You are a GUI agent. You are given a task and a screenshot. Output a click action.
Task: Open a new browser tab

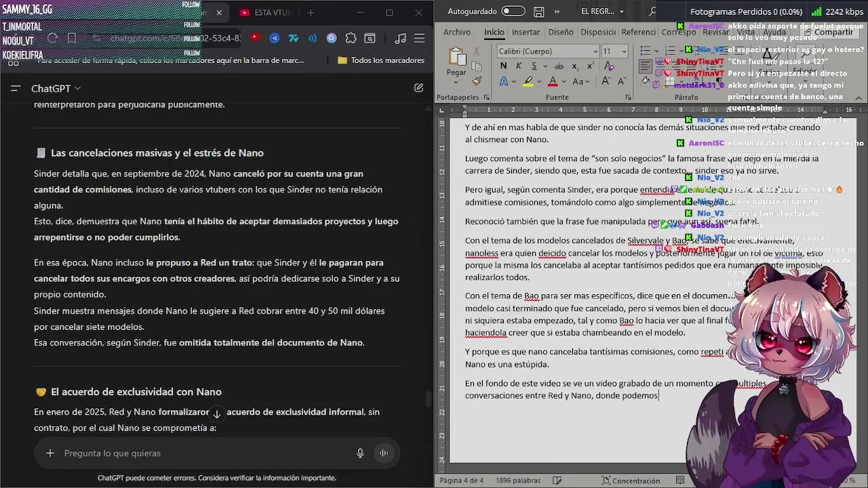point(311,12)
